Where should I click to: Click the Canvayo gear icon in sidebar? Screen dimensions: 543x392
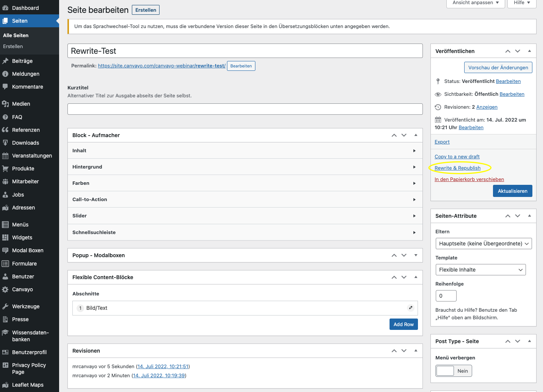click(x=5, y=289)
